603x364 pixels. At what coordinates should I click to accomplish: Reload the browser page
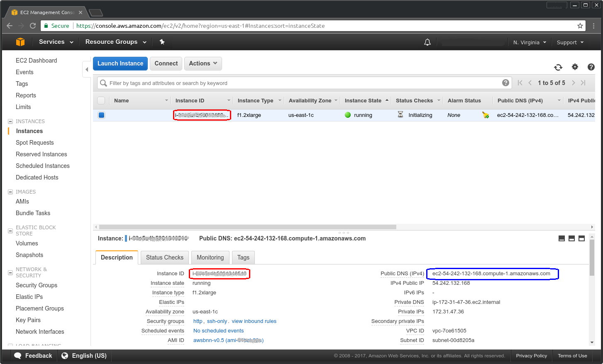33,26
